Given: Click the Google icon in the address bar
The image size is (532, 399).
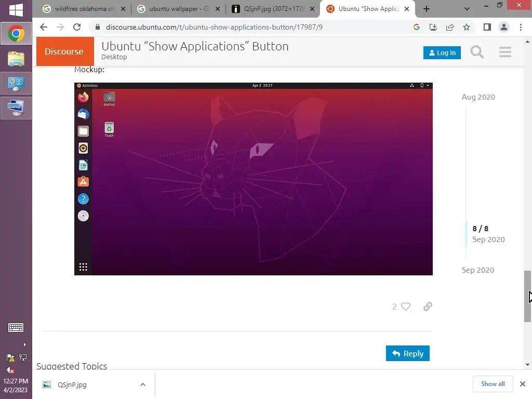Looking at the screenshot, I should [417, 27].
